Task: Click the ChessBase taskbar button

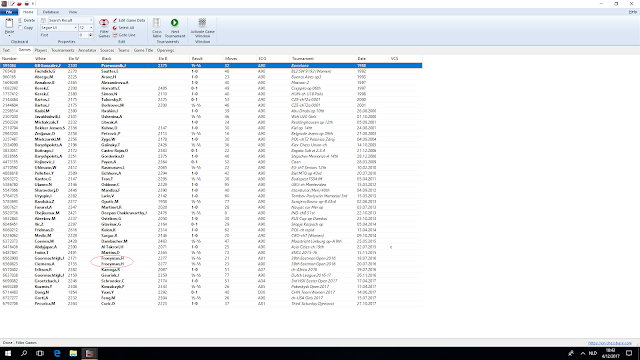Action: [89, 353]
